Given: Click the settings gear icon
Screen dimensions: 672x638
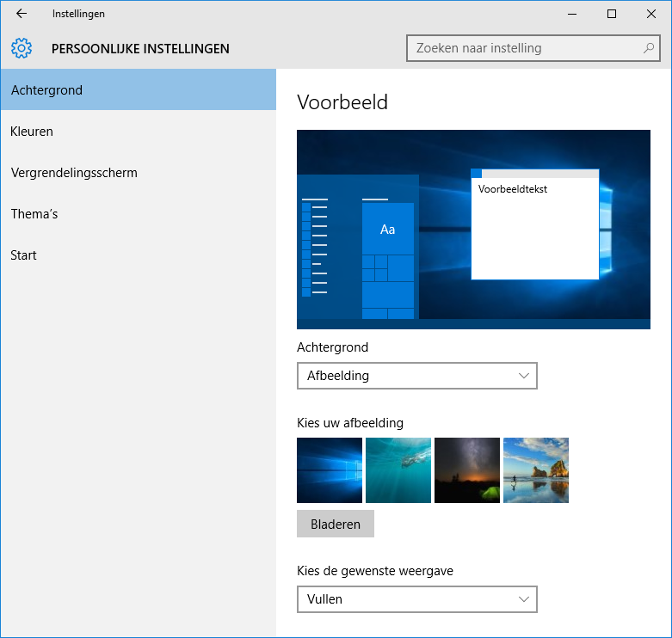Looking at the screenshot, I should 22,48.
